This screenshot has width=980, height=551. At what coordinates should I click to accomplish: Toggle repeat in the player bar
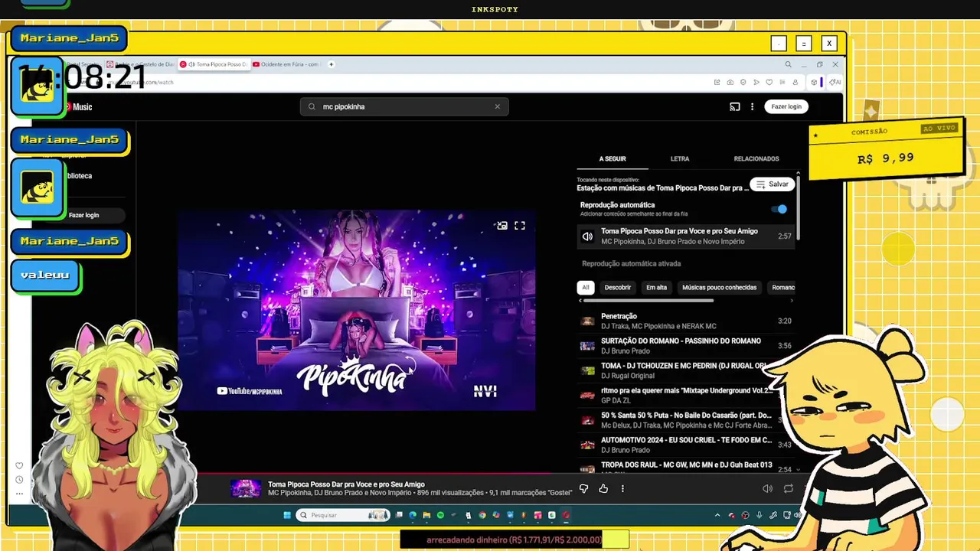coord(788,488)
